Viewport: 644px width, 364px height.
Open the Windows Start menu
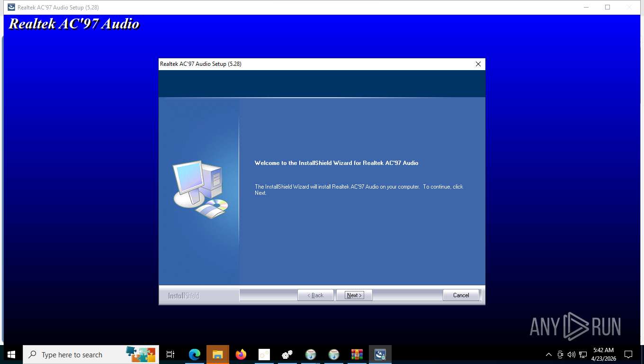(11, 355)
